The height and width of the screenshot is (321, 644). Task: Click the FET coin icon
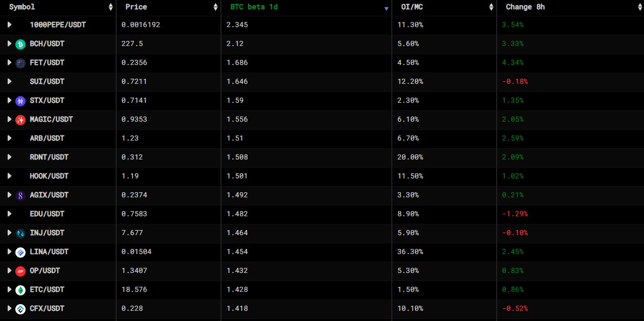pos(20,63)
